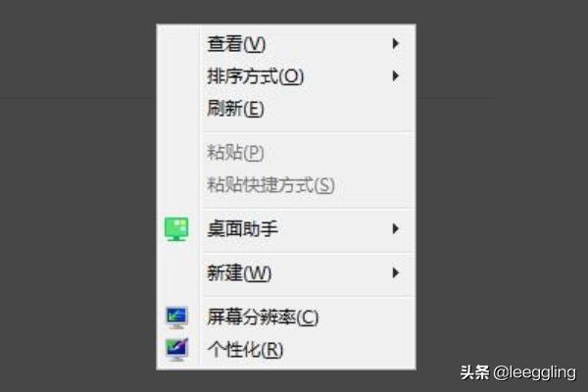Open the 桌面助手 menu text

coord(243,228)
